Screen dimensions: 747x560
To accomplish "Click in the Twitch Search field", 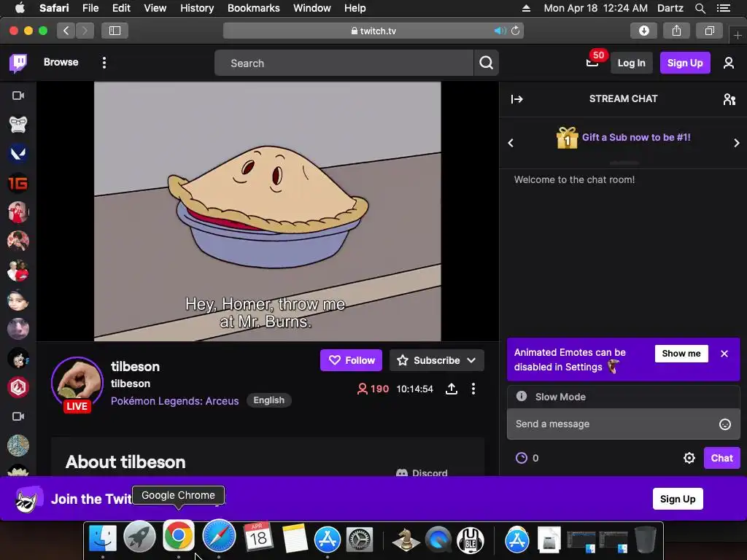I will (344, 63).
